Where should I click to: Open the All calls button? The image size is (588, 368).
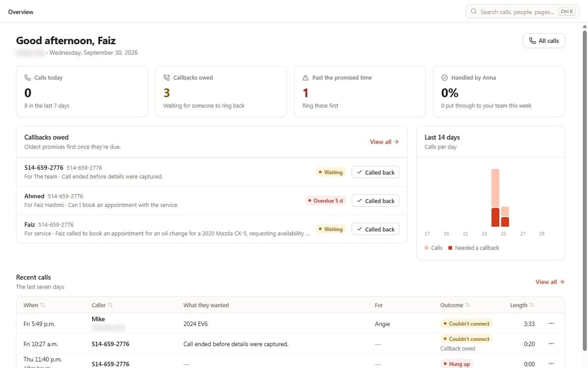544,41
